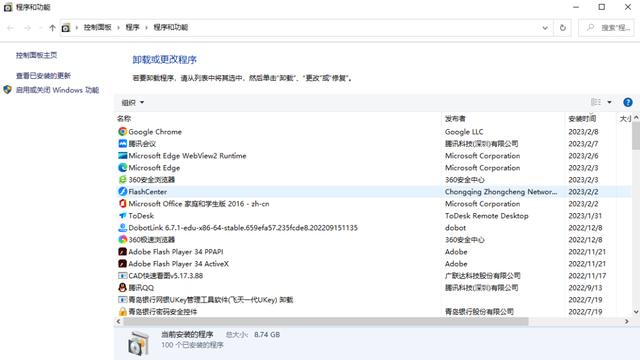The height and width of the screenshot is (360, 640).
Task: Click the back navigation arrow
Action: tap(11, 28)
